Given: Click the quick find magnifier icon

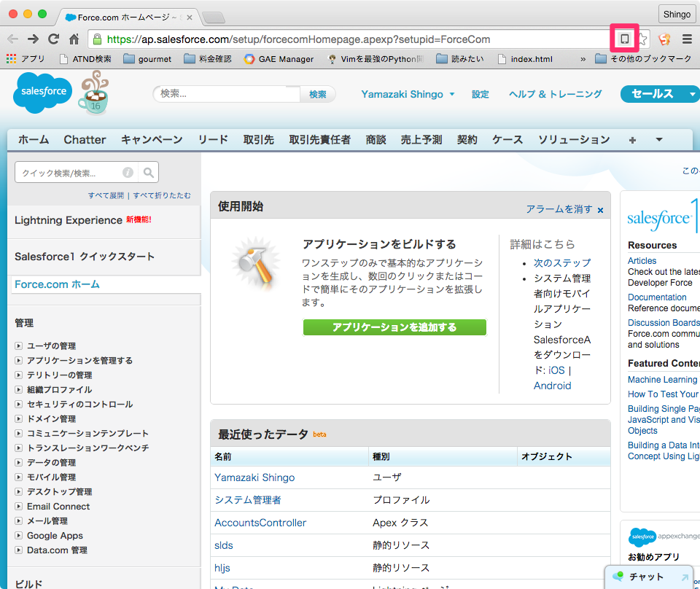Looking at the screenshot, I should (149, 173).
